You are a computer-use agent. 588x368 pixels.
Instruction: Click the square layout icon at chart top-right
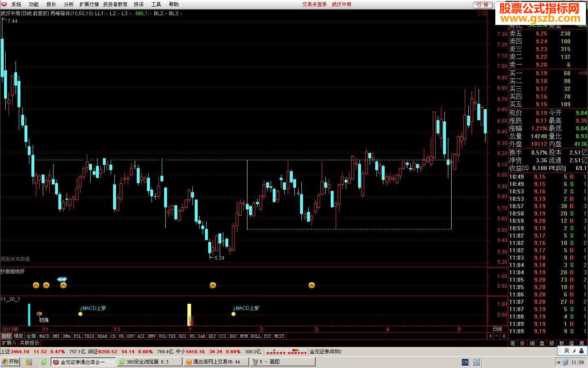tap(485, 13)
